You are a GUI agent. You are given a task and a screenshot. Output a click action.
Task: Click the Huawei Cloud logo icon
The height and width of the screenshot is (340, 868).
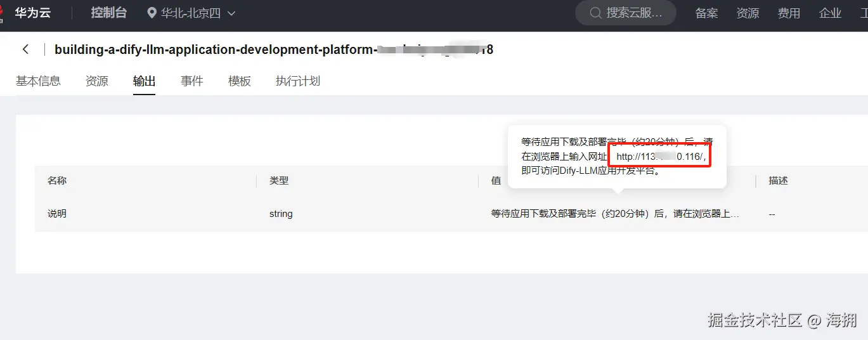(x=2, y=13)
